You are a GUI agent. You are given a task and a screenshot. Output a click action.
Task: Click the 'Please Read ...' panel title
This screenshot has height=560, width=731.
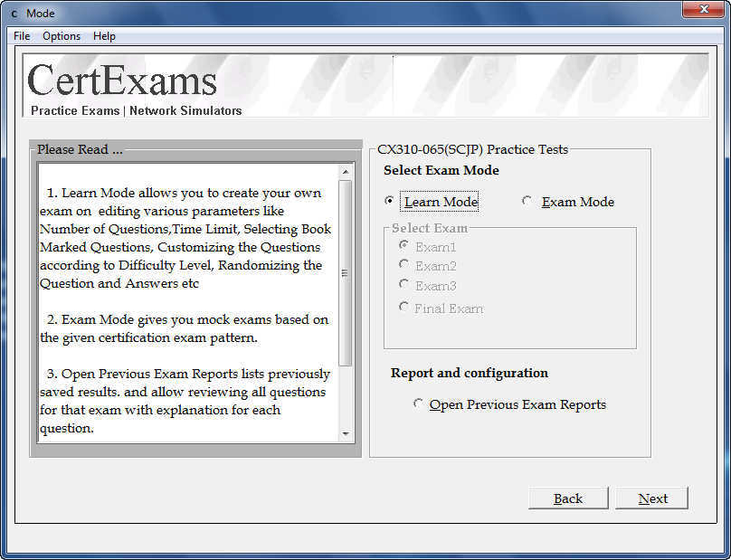[80, 149]
